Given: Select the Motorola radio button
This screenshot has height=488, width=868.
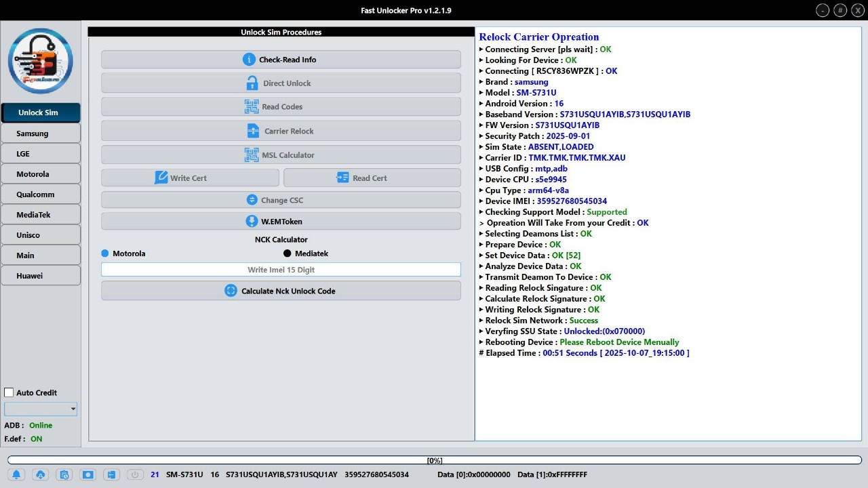Looking at the screenshot, I should pos(105,253).
